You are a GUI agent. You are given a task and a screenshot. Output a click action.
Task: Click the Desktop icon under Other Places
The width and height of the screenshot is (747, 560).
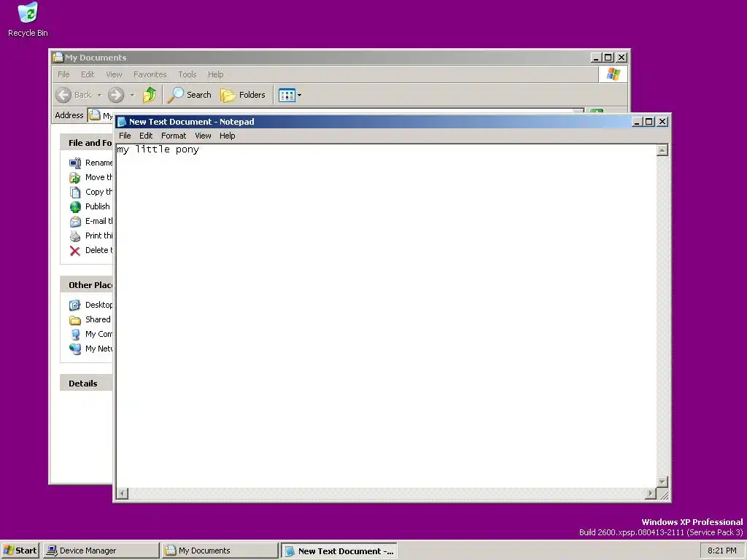(x=75, y=306)
